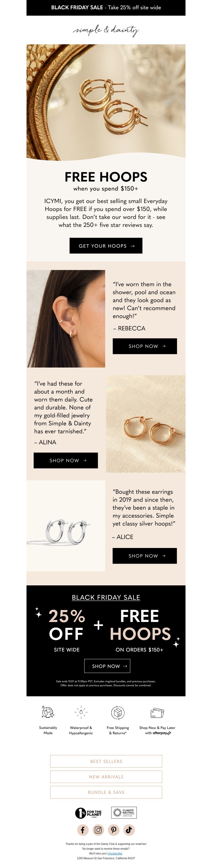Click the Waterproof & Hypoallergenic sun icon
The height and width of the screenshot is (868, 212).
pos(81,712)
